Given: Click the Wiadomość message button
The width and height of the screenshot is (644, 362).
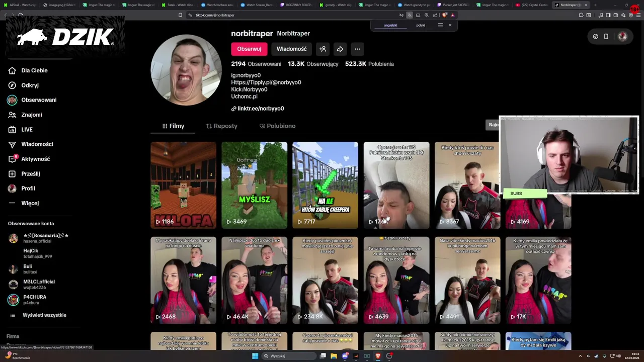Looking at the screenshot, I should click(291, 49).
